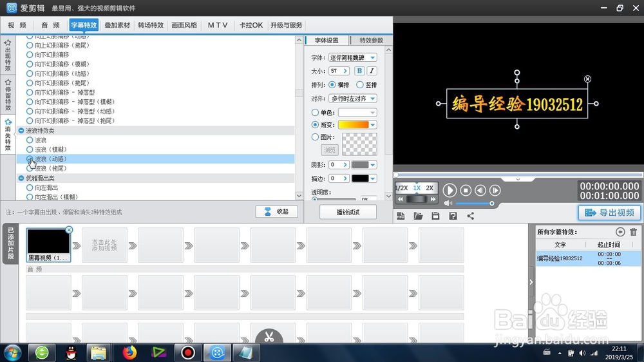Collapse the 优雅滑出类 category
This screenshot has width=644, height=362.
point(21,178)
